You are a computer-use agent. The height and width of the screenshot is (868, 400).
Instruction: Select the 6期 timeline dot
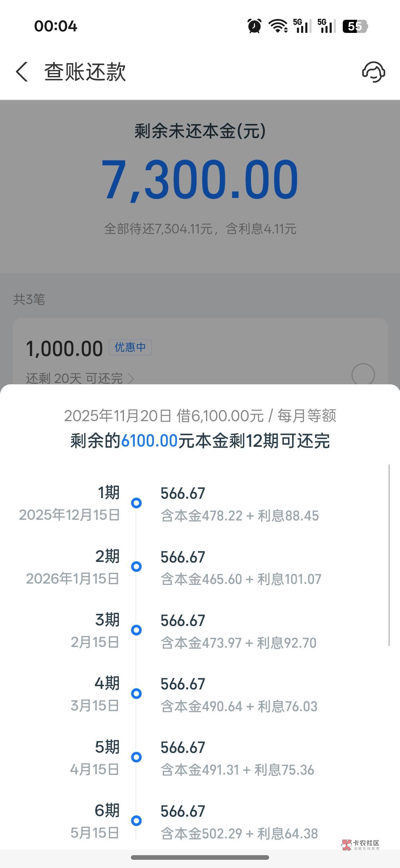[136, 820]
